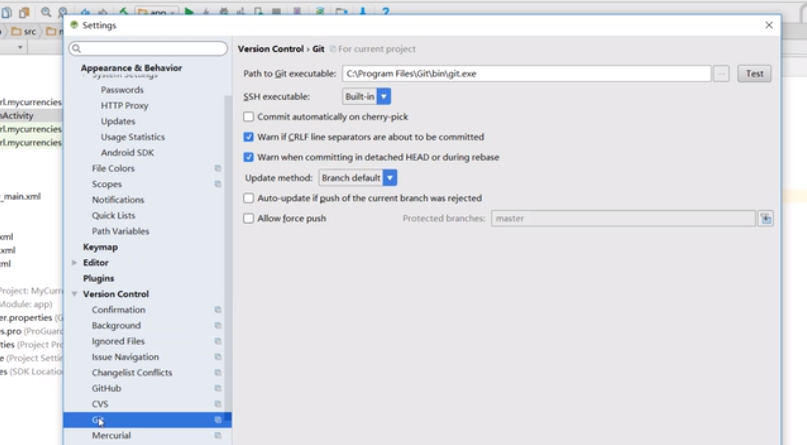Select HTTP Proxy settings
Viewport: 807px width, 445px height.
[x=125, y=105]
